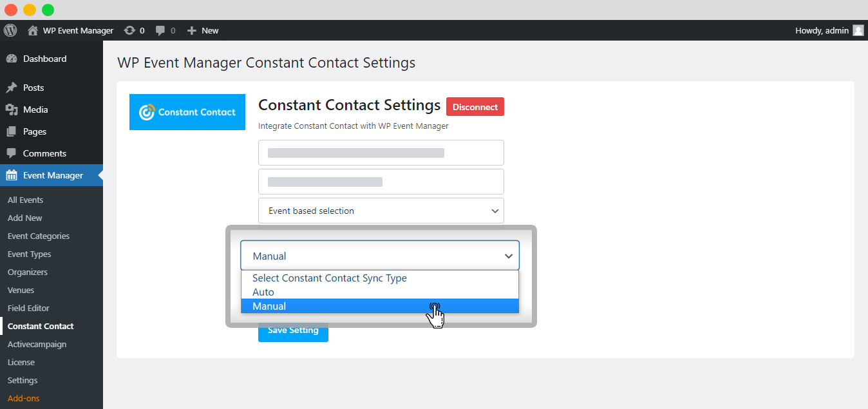
Task: Click New in the admin bar
Action: tap(210, 30)
